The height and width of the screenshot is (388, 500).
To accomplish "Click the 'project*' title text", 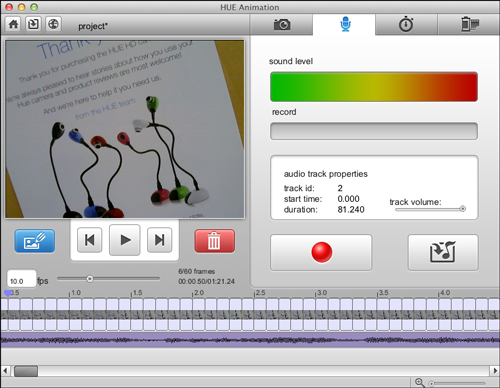I will [x=93, y=26].
